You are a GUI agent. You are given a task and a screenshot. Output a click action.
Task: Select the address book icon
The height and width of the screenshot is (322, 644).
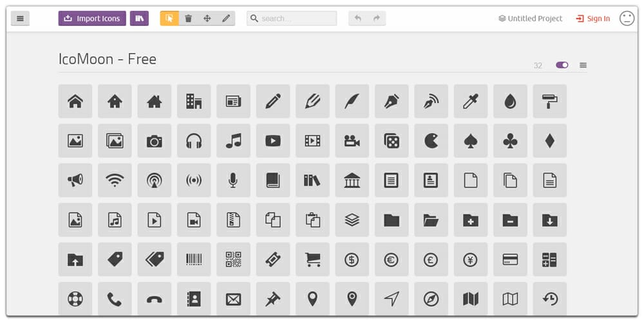pyautogui.click(x=194, y=299)
